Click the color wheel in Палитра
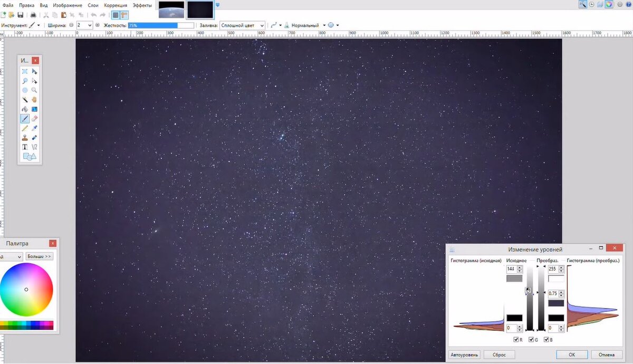The height and width of the screenshot is (364, 633). [26, 290]
